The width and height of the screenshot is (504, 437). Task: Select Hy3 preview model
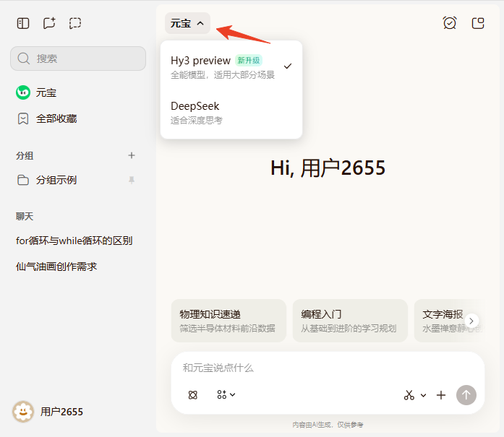click(231, 66)
